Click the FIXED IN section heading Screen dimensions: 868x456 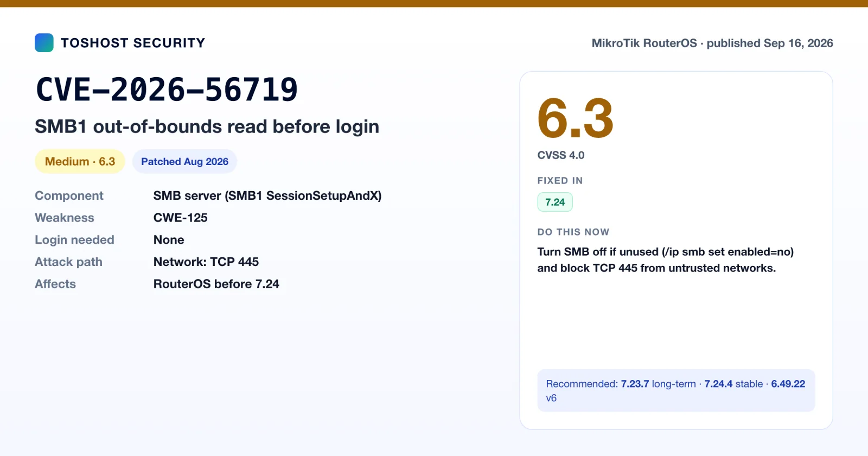click(560, 181)
